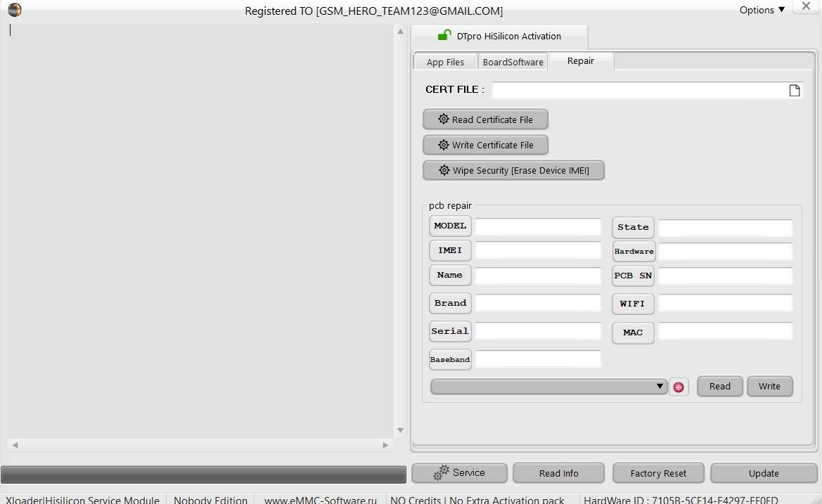Click the WIFI input field
The width and height of the screenshot is (822, 504).
point(725,302)
